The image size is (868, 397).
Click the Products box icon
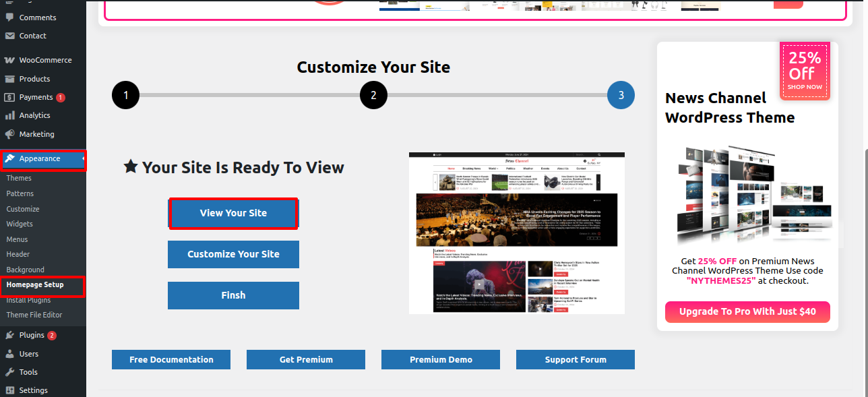coord(9,79)
